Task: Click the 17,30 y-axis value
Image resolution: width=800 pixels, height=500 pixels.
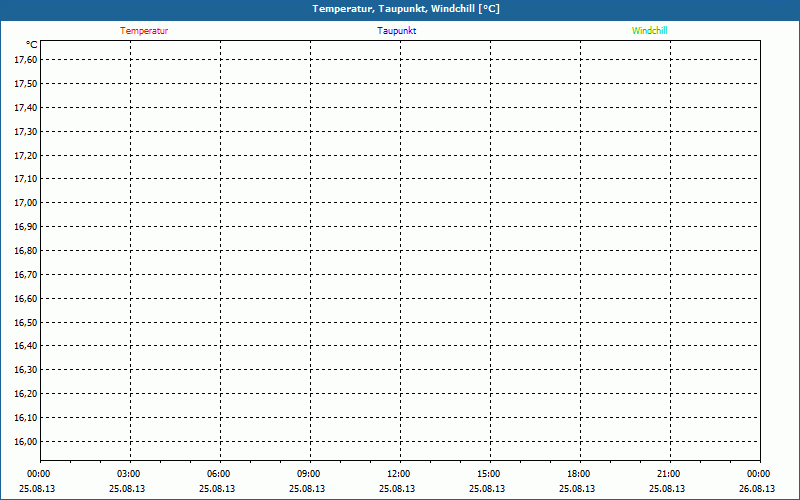Action: pos(26,132)
